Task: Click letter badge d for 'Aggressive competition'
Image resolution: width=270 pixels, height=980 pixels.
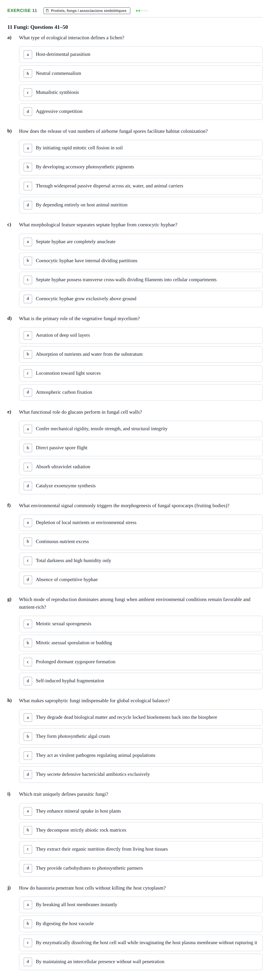Action: click(x=28, y=111)
